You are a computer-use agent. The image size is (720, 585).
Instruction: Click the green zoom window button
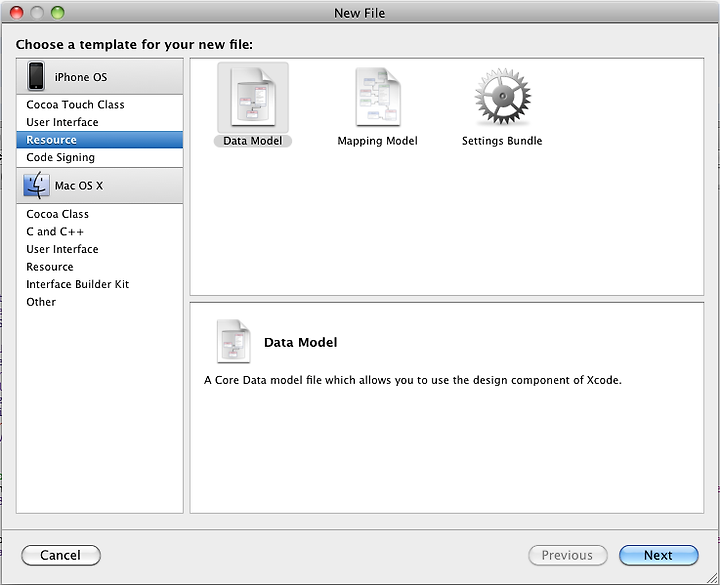[x=57, y=12]
